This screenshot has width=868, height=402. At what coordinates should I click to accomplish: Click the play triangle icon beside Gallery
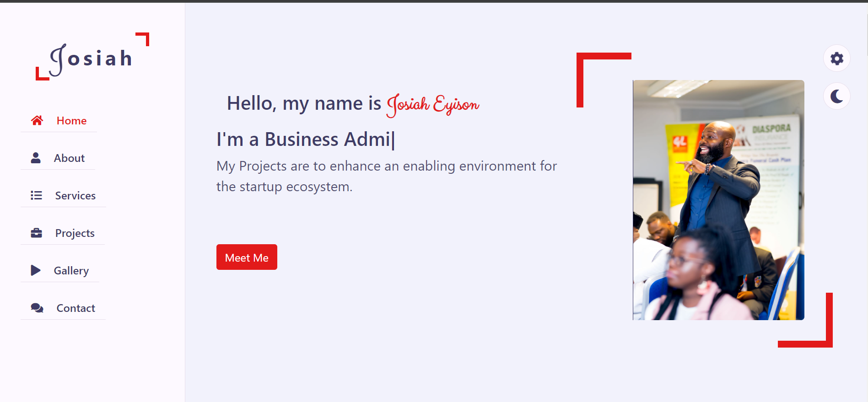coord(36,270)
